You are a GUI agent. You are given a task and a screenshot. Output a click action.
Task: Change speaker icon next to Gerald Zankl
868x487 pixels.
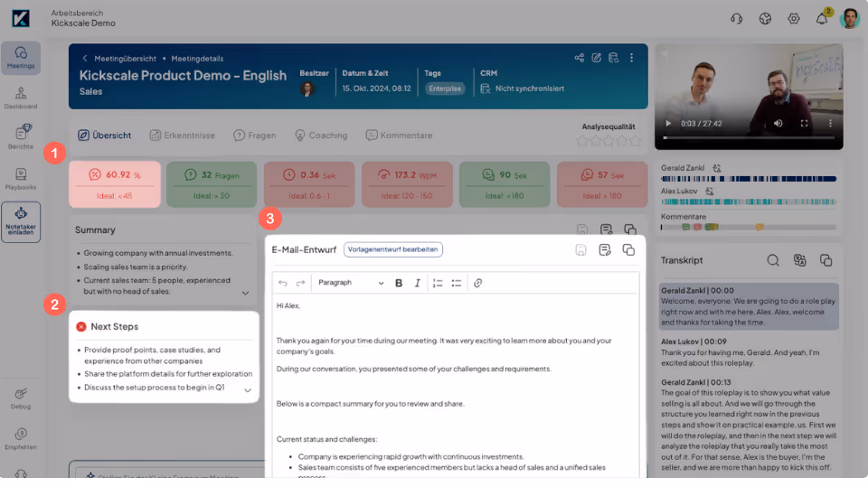click(717, 168)
